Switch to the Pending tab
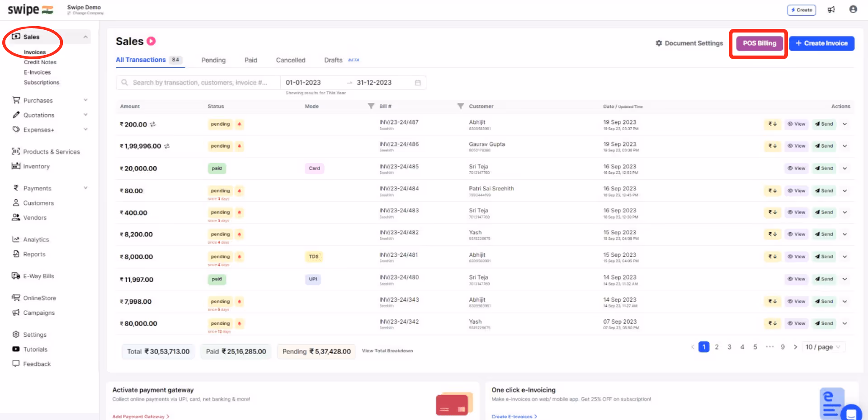868x420 pixels. click(x=213, y=60)
